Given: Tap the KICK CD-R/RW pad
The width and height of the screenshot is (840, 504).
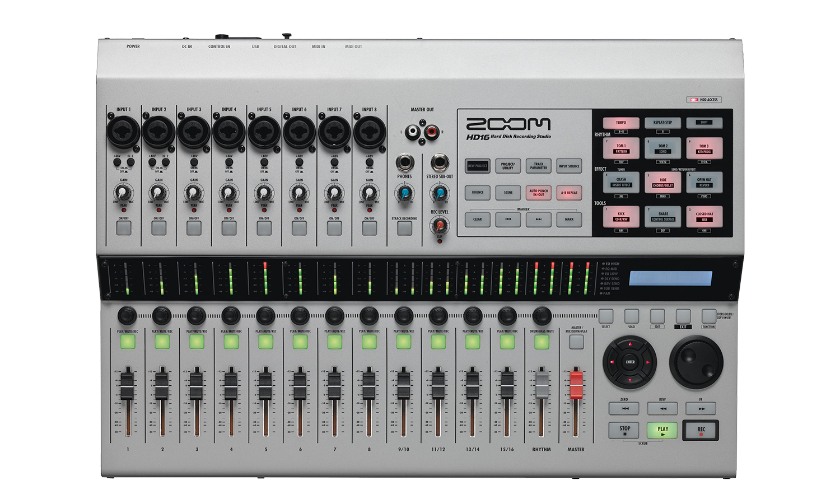Looking at the screenshot, I should pos(621,217).
